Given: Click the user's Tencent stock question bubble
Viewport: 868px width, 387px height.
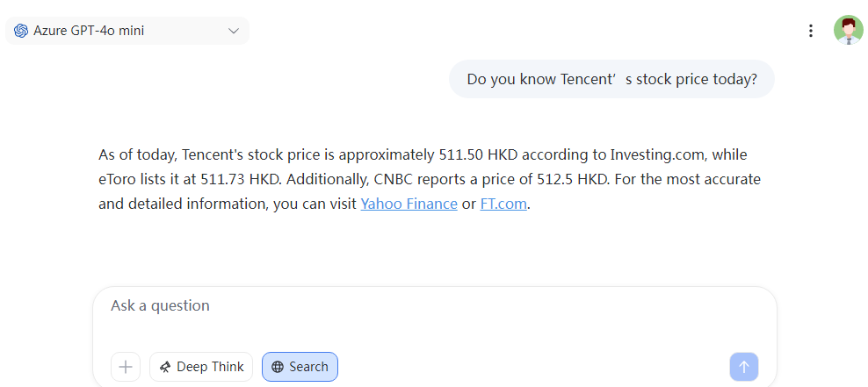Looking at the screenshot, I should tap(611, 79).
